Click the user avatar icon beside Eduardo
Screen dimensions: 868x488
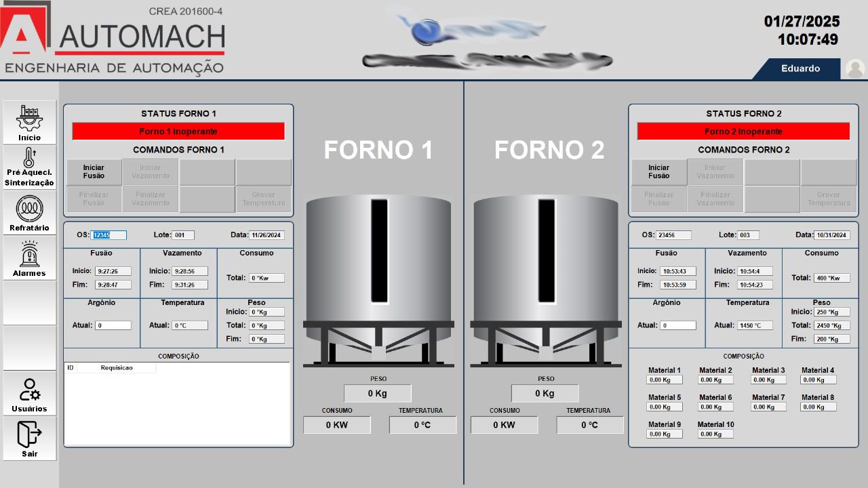[x=855, y=68]
